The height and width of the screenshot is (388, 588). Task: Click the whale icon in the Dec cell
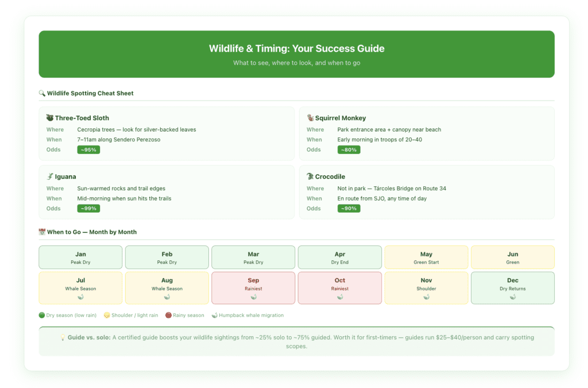pyautogui.click(x=513, y=297)
